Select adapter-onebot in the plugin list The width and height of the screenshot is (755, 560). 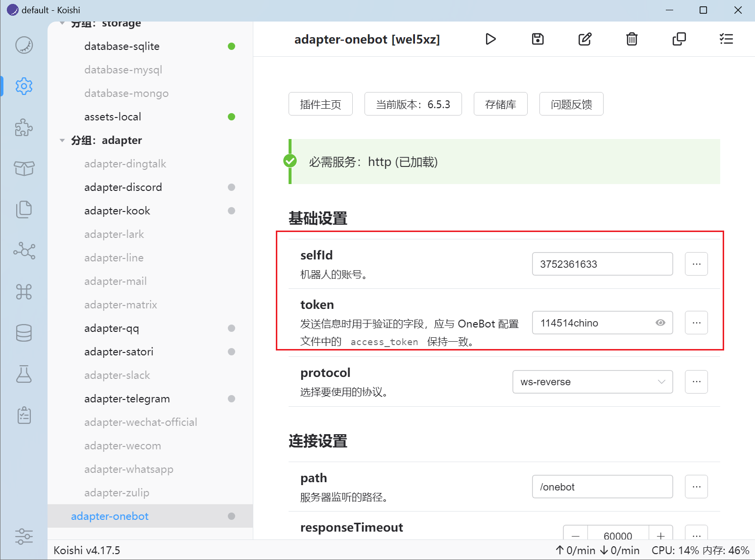click(150, 516)
